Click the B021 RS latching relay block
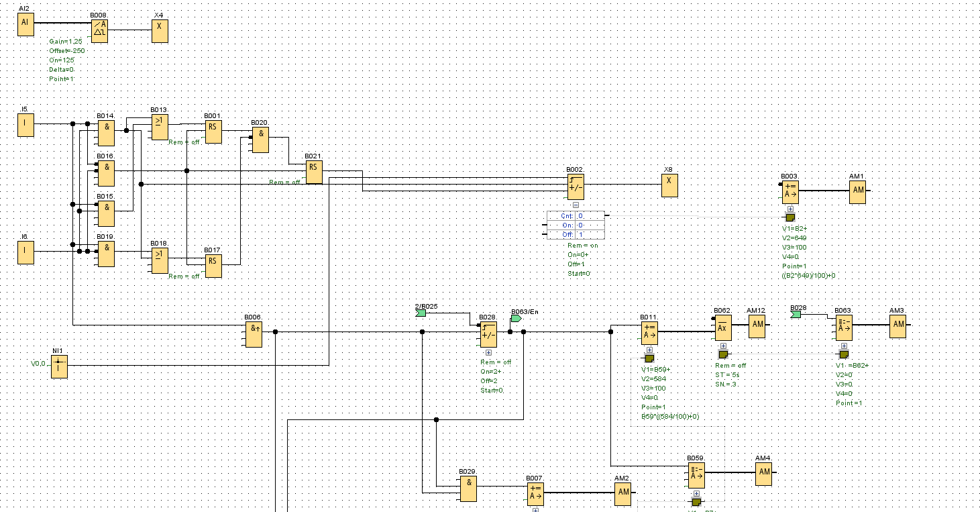Image resolution: width=980 pixels, height=512 pixels. point(313,172)
